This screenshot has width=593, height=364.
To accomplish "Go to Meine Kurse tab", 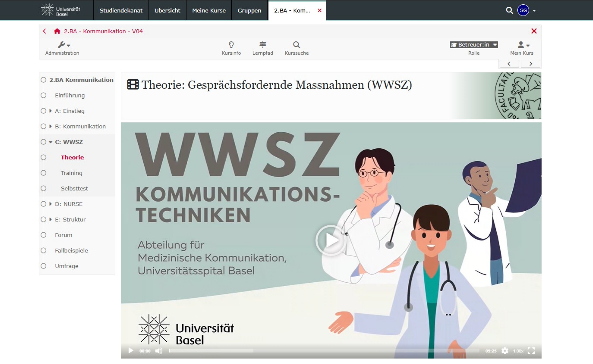I will point(209,10).
